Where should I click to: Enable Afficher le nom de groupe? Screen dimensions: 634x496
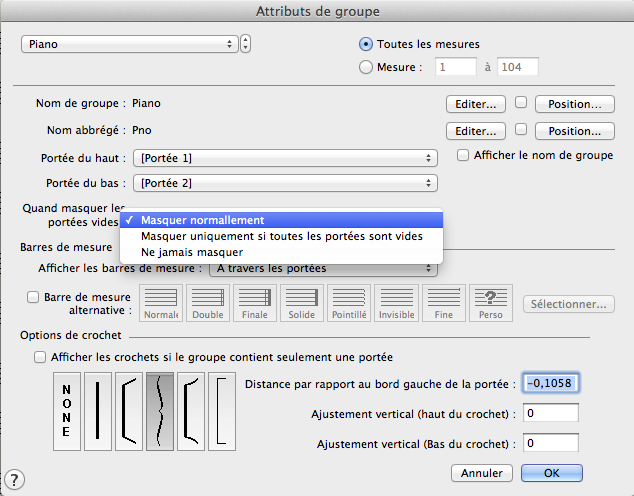coord(463,155)
